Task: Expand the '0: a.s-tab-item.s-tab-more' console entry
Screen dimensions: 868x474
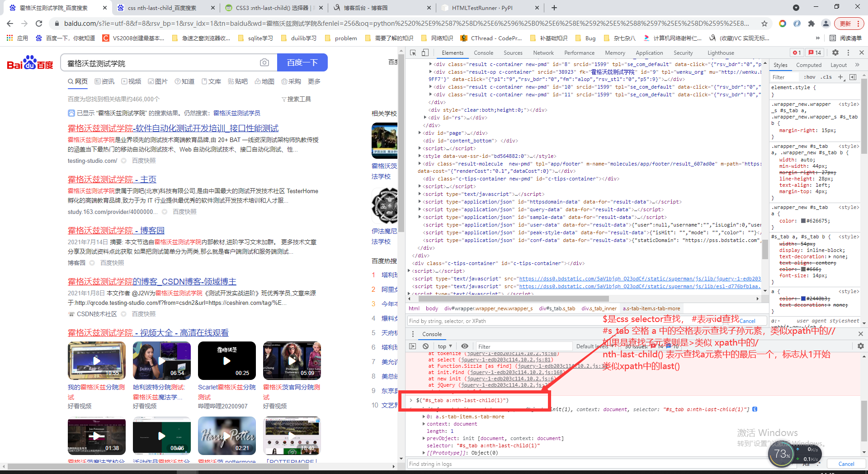Action: [424, 417]
